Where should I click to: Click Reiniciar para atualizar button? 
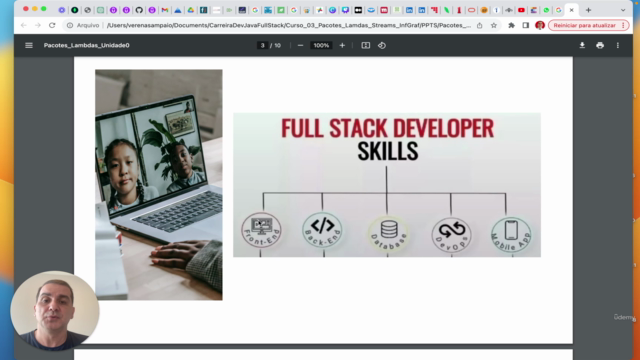tap(588, 25)
